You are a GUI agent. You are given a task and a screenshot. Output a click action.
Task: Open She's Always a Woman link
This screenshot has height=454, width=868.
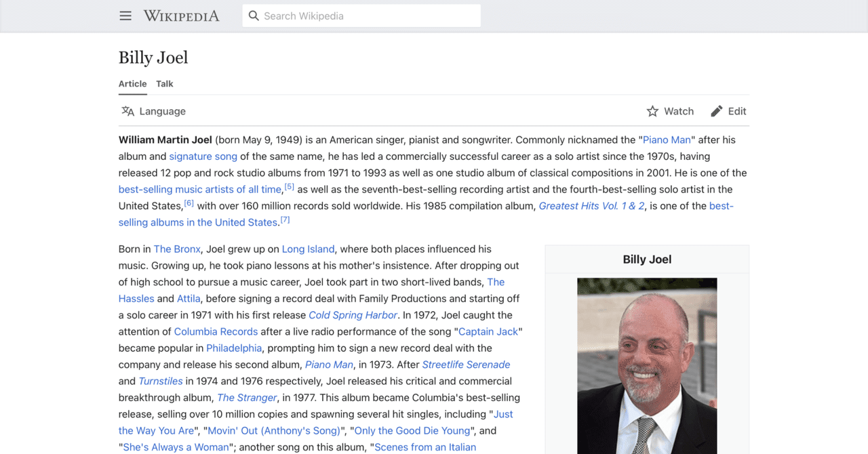(x=176, y=447)
